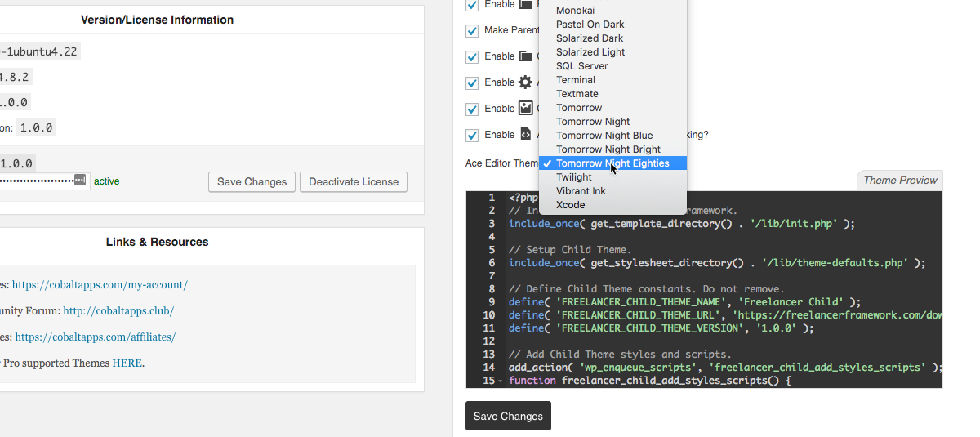Toggle the checkbox next to the code file icon
Viewport: 980px width, 437px height.
pos(472,135)
